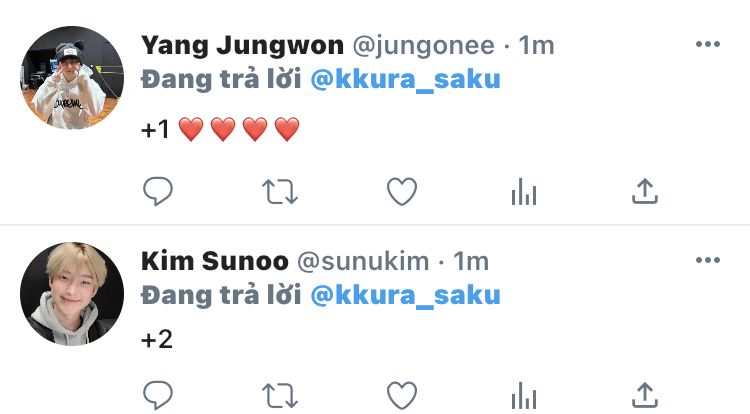Open @kkura_saku mention in Sunoo's reply

[406, 295]
